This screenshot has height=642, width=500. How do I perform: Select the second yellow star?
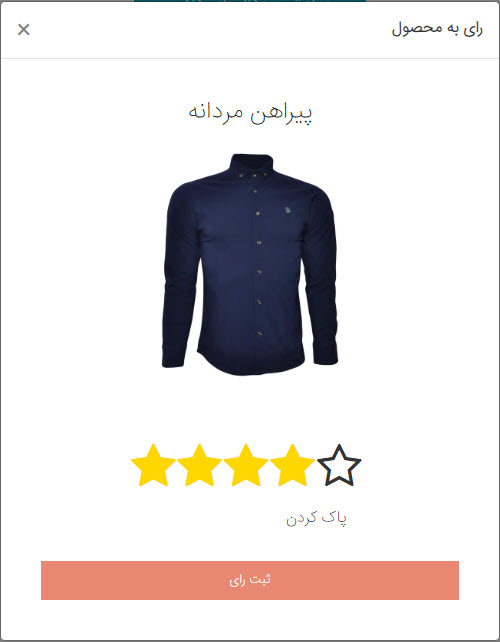199,466
